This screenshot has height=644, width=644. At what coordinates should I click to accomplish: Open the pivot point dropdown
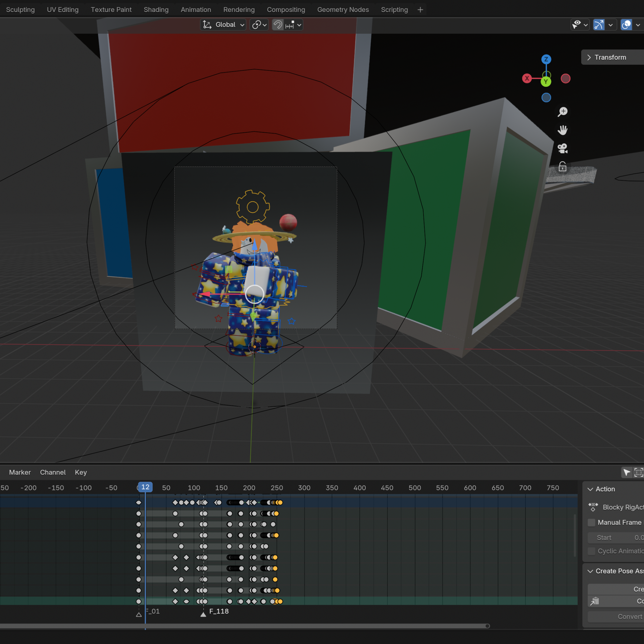pos(259,25)
